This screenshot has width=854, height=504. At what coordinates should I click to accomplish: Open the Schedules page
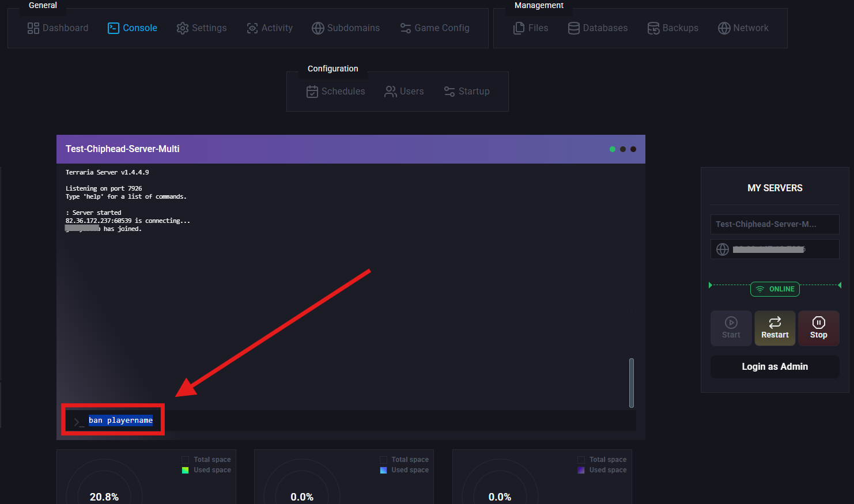pyautogui.click(x=335, y=91)
